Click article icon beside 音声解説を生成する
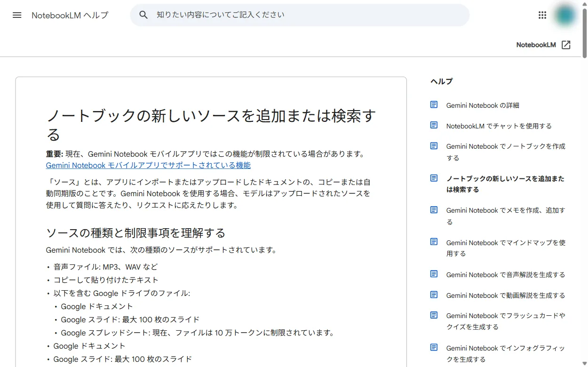Image resolution: width=588 pixels, height=367 pixels. [434, 274]
